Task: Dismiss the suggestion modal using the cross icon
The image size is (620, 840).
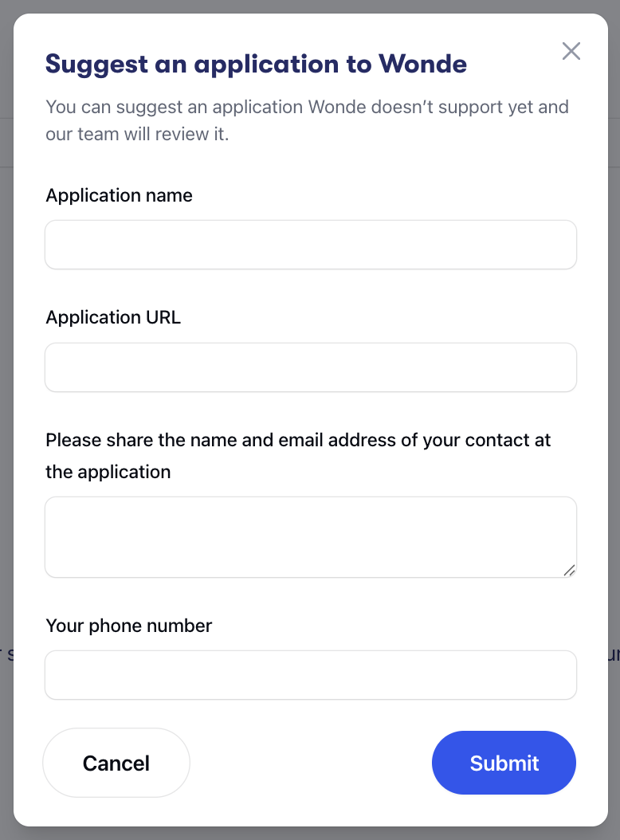Action: (571, 52)
